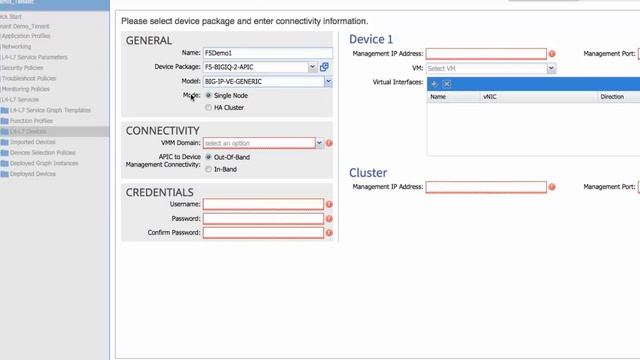This screenshot has height=360, width=640.
Task: Open Application Profiles in sidebar
Action: [26, 36]
